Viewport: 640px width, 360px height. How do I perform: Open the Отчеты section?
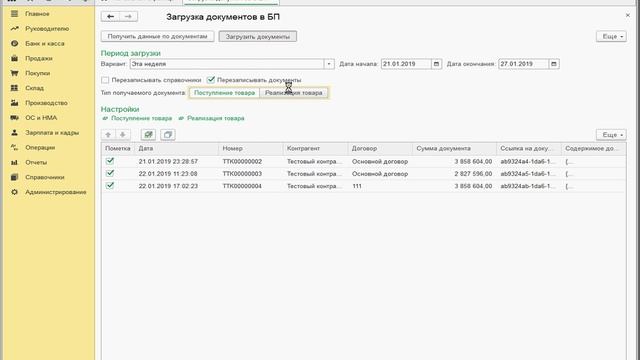(x=36, y=162)
